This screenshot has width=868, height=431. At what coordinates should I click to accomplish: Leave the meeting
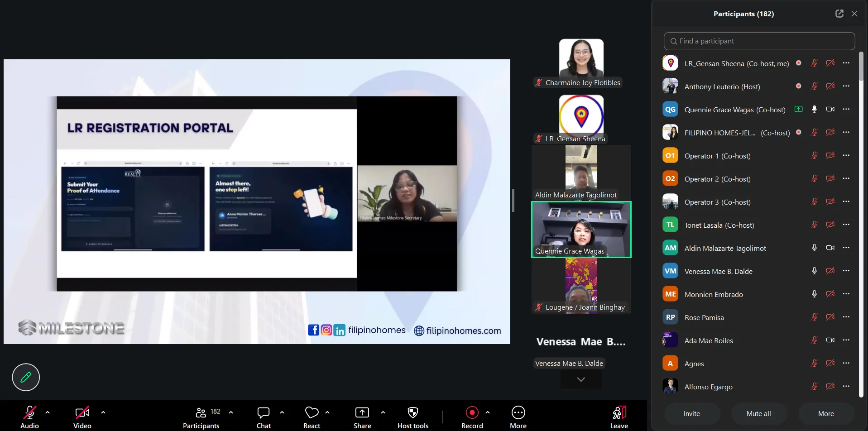click(x=619, y=417)
